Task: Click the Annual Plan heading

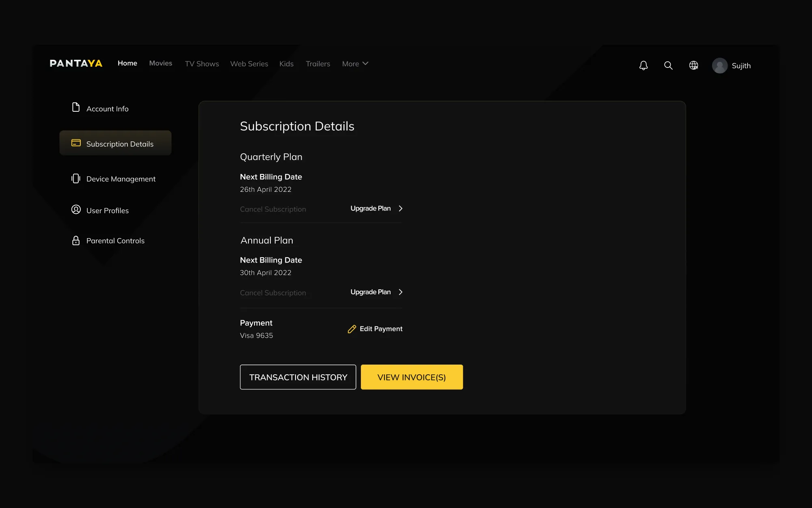Action: coord(267,240)
